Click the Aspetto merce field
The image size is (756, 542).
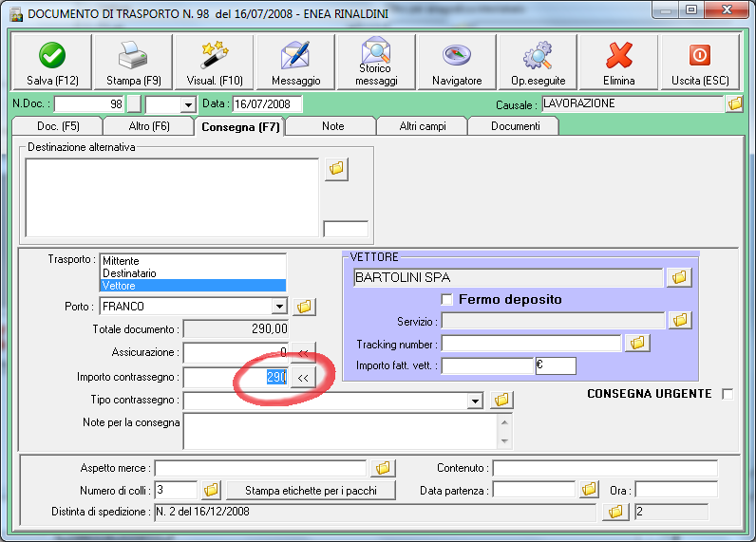[261, 468]
